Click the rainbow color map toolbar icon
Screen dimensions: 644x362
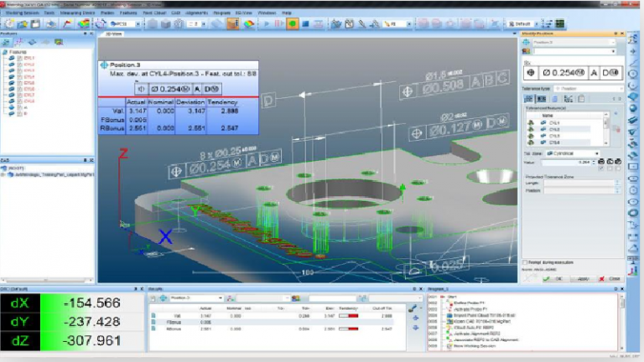(84, 23)
